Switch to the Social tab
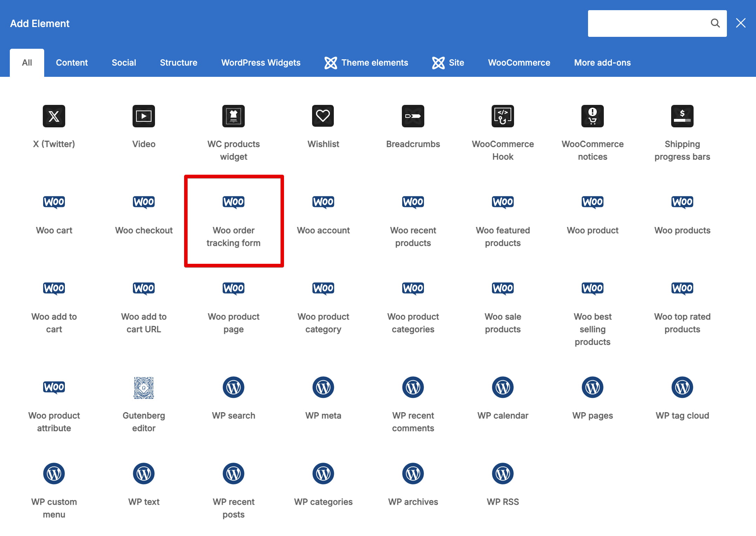756x536 pixels. click(124, 63)
